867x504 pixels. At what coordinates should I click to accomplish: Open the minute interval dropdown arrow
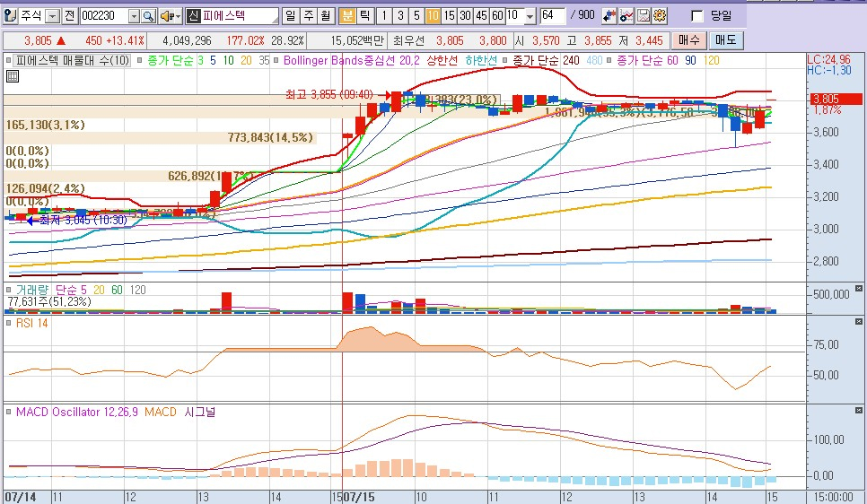(530, 16)
